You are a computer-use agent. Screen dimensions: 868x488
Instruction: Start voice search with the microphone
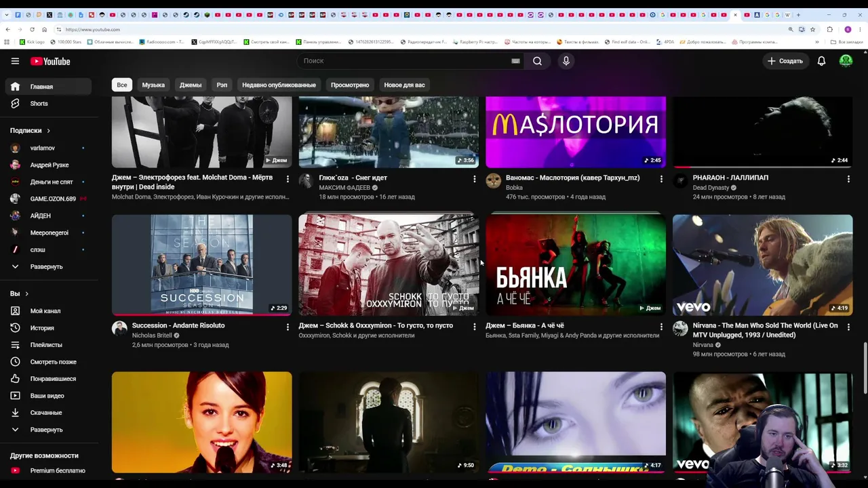click(566, 61)
